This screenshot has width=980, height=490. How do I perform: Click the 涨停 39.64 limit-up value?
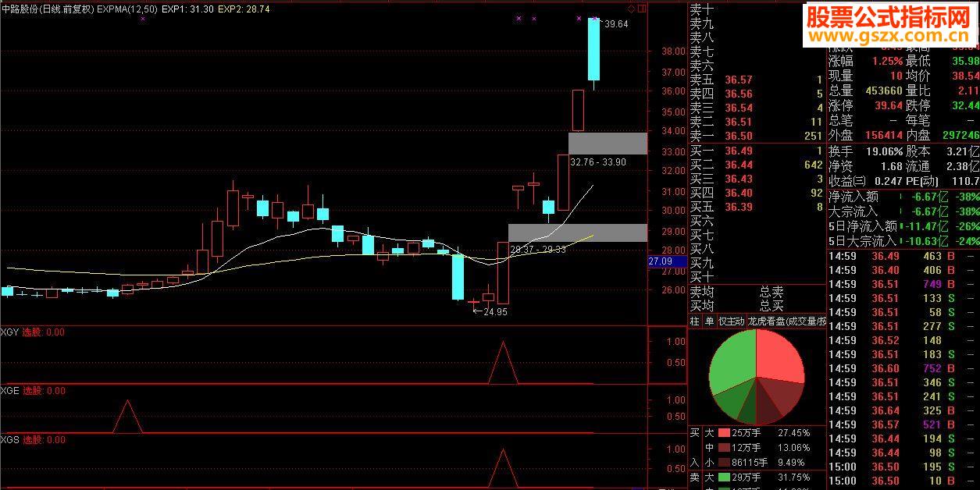pos(888,105)
